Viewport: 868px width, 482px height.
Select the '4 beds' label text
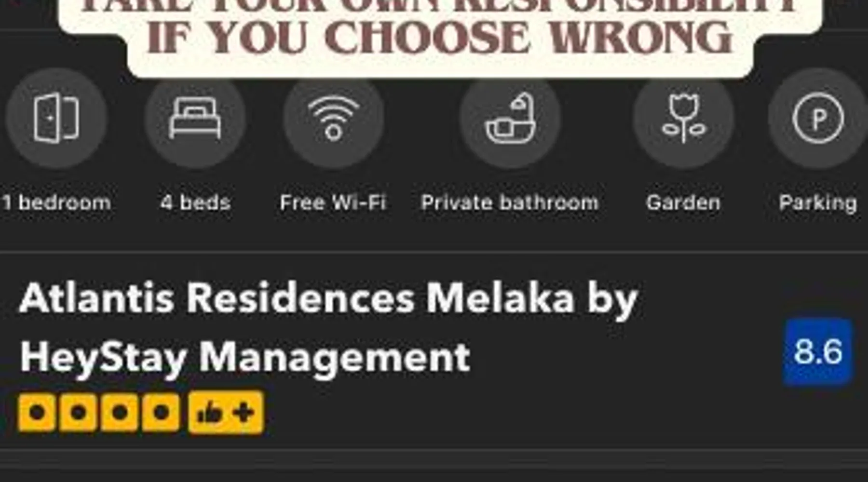pos(195,202)
